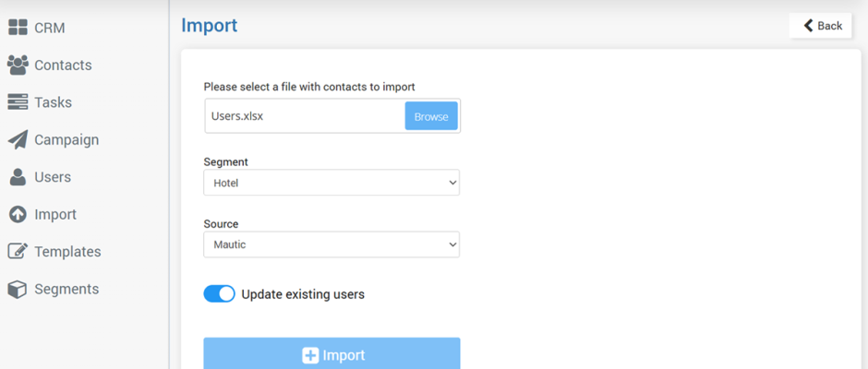
Task: Click the Tasks list icon
Action: pos(18,102)
